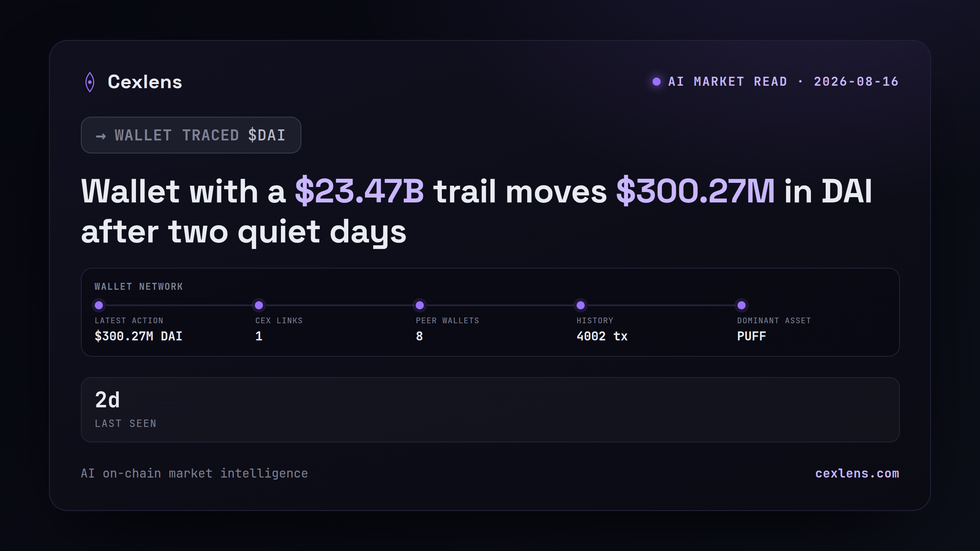Click the 2d Last Seen stat card
This screenshot has width=980, height=551.
(490, 410)
